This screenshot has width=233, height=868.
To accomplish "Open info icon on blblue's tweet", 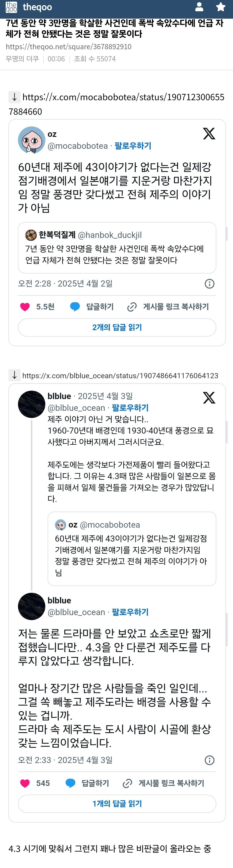I will click(x=209, y=760).
